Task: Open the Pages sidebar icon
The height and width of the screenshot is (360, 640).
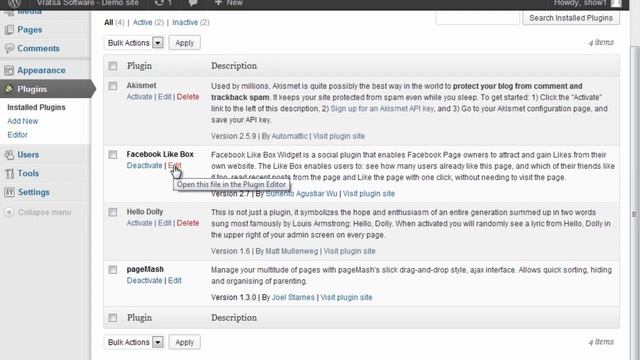Action: pos(9,30)
